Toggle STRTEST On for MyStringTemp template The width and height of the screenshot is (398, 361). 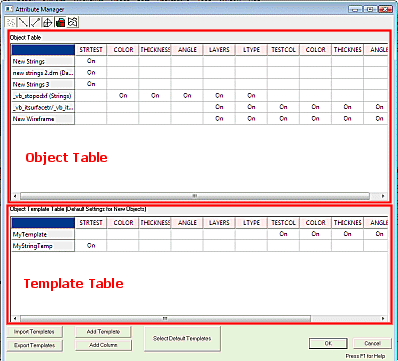click(x=91, y=246)
